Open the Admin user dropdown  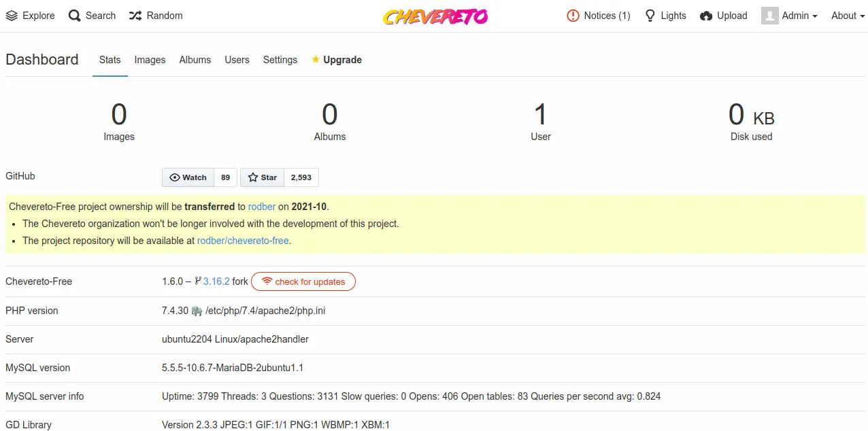coord(789,16)
